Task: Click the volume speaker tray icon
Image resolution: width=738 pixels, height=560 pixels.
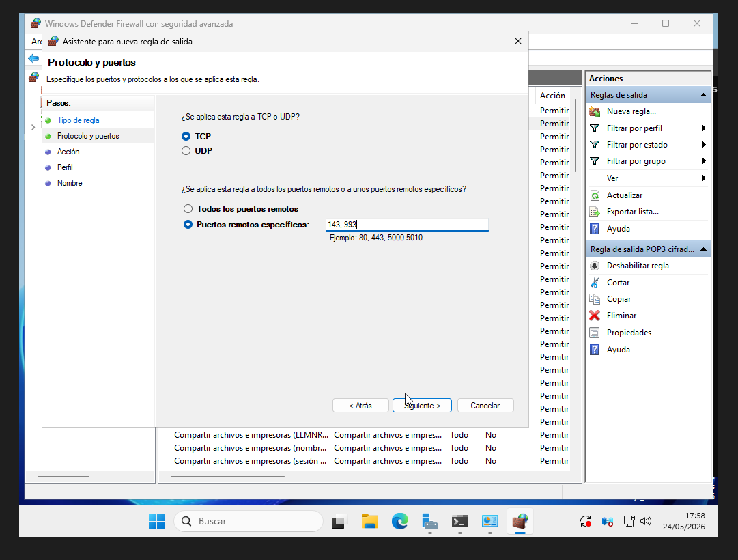Action: click(x=646, y=521)
